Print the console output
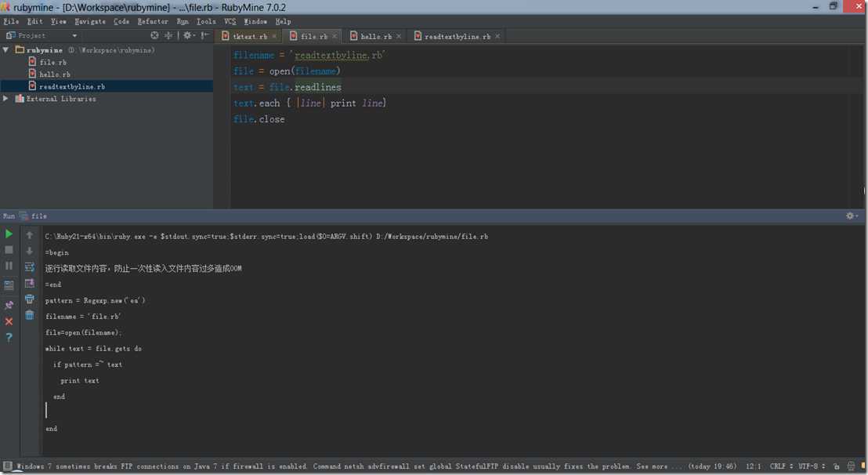The image size is (868, 475). pyautogui.click(x=29, y=299)
